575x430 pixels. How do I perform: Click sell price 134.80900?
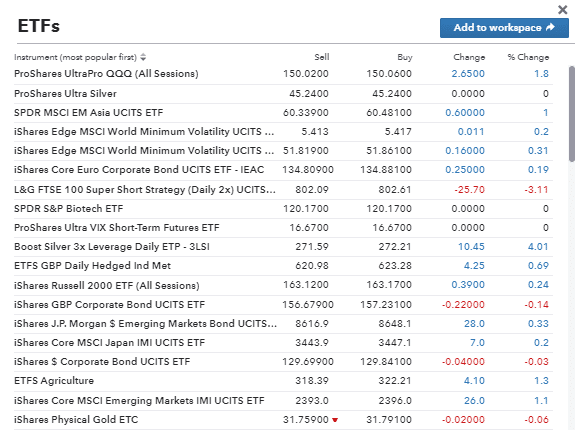(308, 170)
